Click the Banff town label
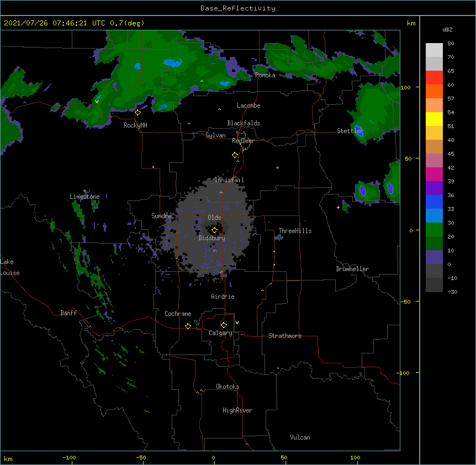 [68, 313]
